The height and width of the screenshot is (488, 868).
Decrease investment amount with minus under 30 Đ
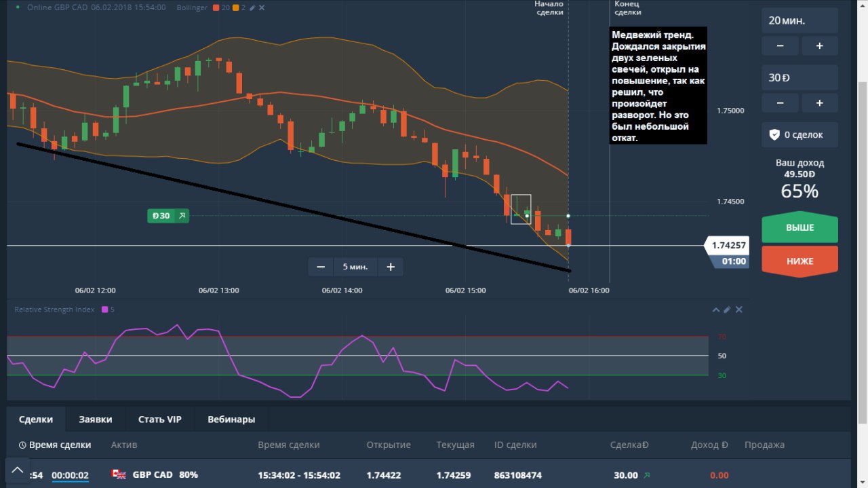pos(780,103)
